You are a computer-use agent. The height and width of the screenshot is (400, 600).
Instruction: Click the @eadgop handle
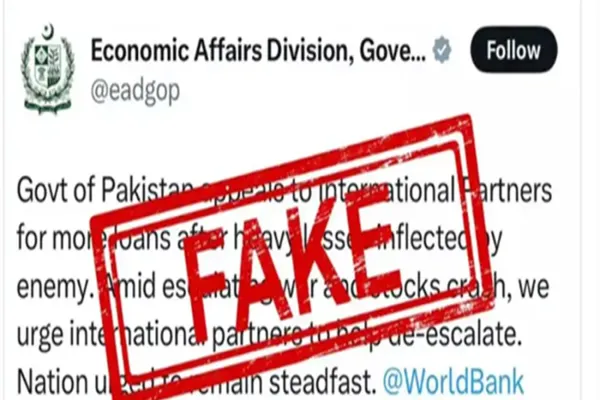(135, 92)
